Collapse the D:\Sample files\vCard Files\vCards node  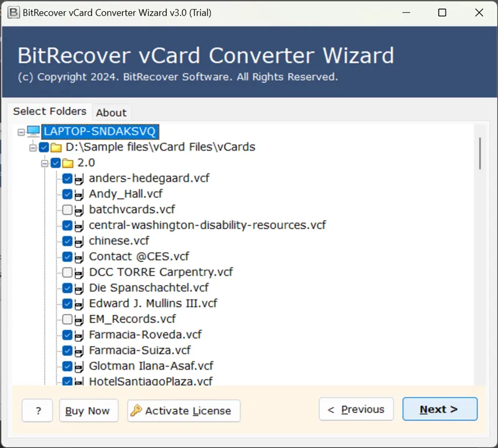(x=32, y=147)
